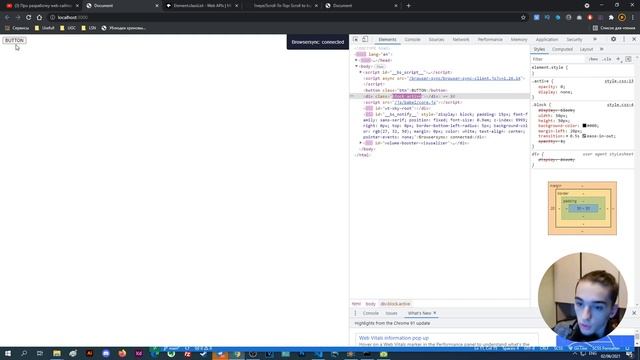Image resolution: width=640 pixels, height=360 pixels.
Task: Click the background-color black swatch
Action: tap(584, 126)
